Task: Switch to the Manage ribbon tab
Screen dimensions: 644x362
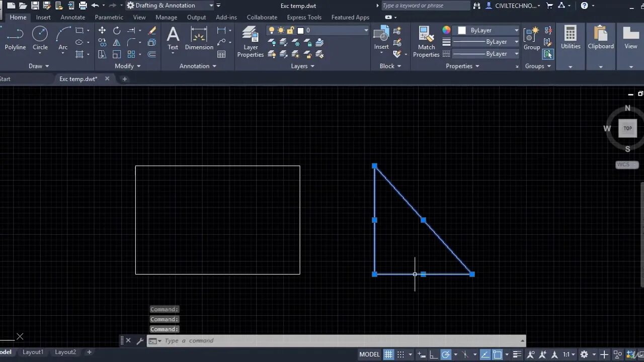Action: click(167, 17)
